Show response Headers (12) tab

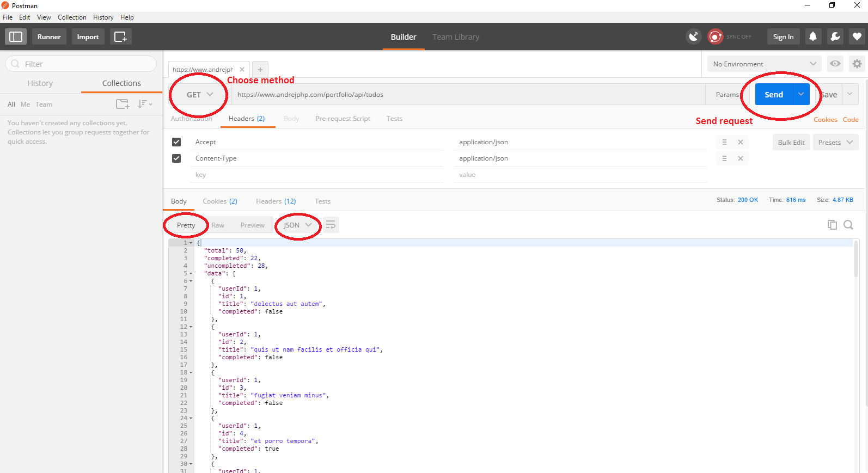(276, 201)
